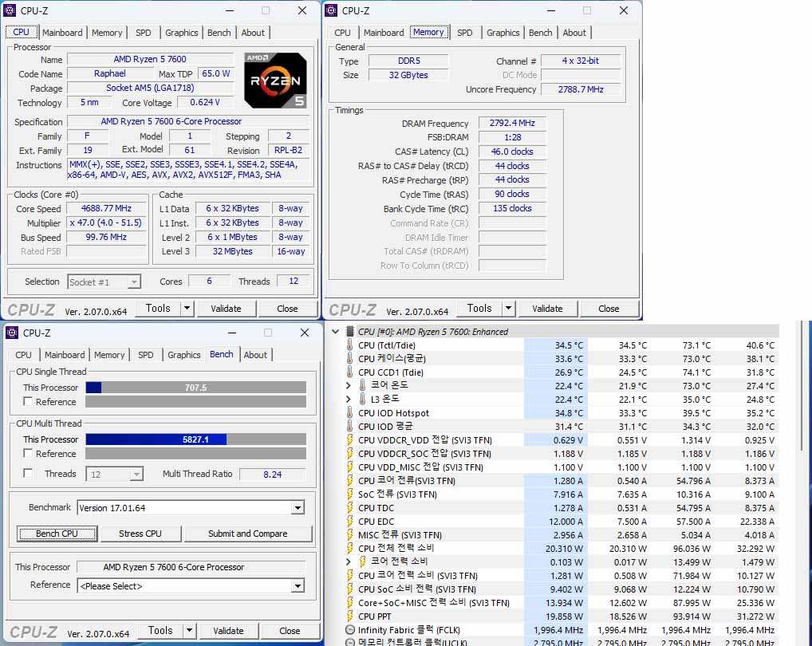The image size is (812, 646).
Task: Open the Socket #1 selection dropdown
Action: coord(134,282)
